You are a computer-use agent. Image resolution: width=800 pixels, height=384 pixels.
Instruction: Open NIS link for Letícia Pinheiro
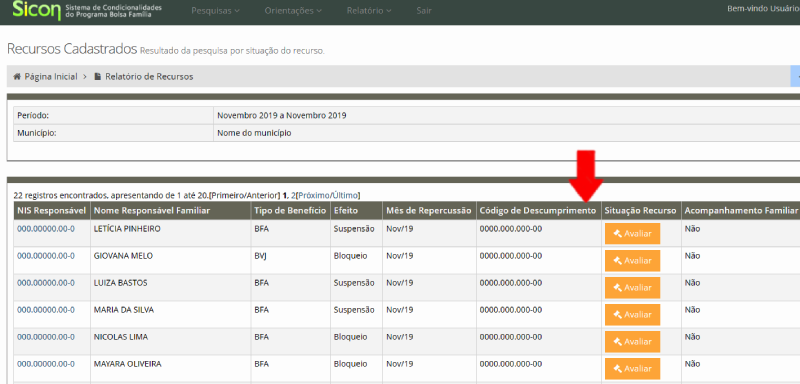(46, 229)
